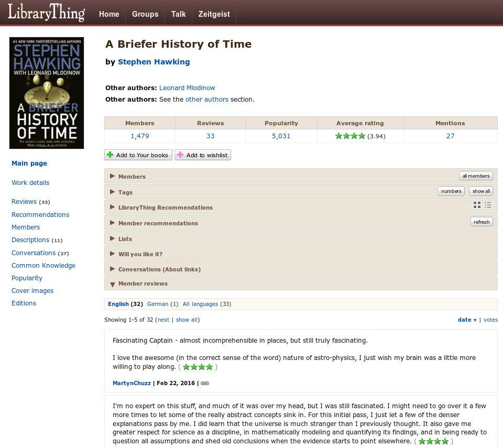This screenshot has height=448, width=503.
Task: Open Cover images in sidebar
Action: 32,290
